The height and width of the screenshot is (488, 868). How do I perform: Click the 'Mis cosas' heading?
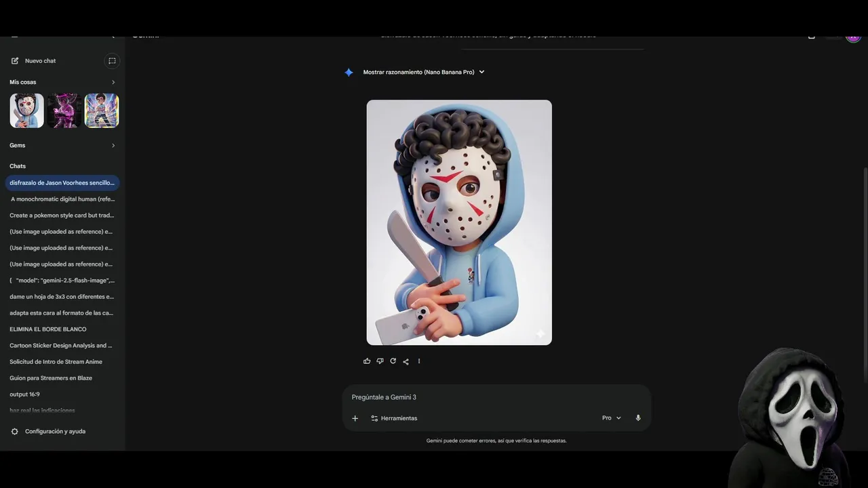point(23,82)
